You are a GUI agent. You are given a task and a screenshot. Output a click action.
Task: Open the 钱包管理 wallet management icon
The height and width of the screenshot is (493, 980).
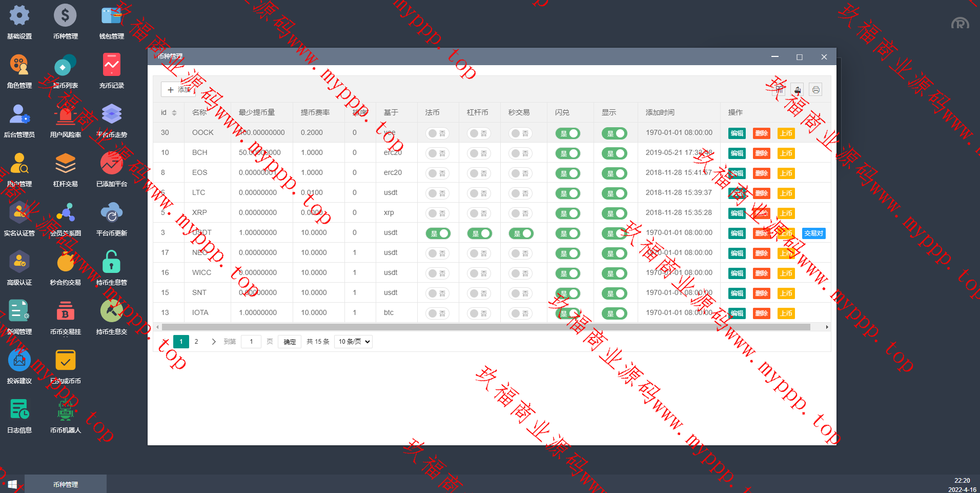coord(111,16)
